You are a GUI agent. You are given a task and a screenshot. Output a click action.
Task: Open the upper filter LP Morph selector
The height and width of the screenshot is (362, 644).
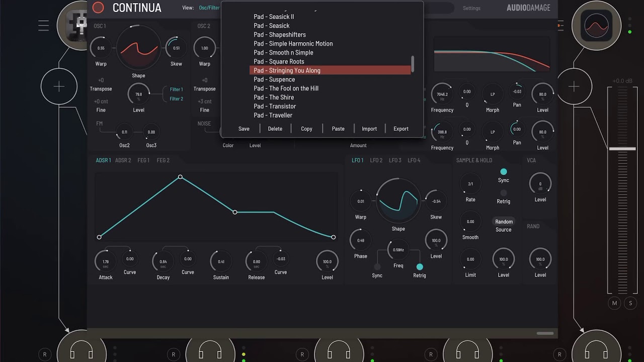493,94
